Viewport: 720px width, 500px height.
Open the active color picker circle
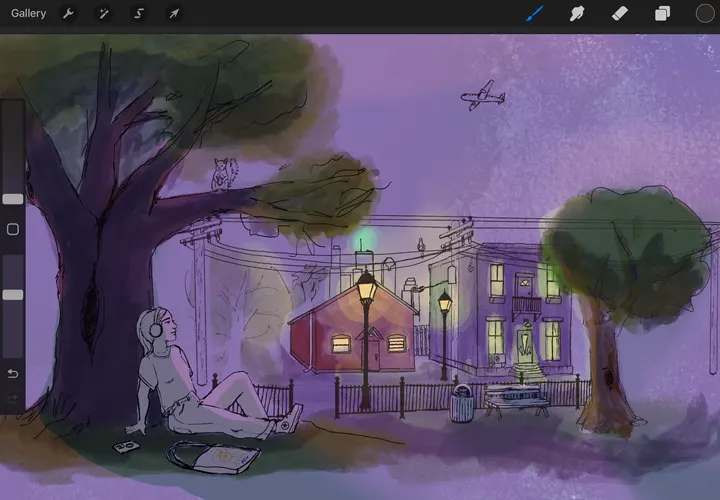[705, 14]
